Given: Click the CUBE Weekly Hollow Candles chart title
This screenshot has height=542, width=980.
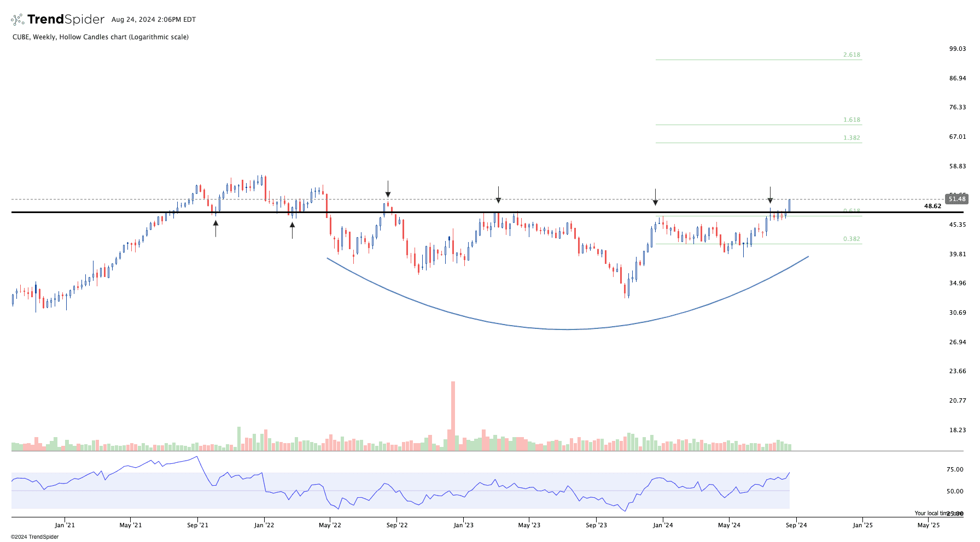Looking at the screenshot, I should coord(101,37).
